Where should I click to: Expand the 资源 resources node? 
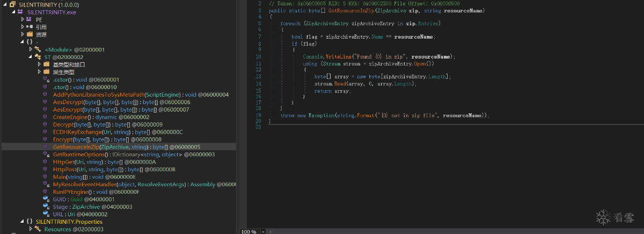22,34
